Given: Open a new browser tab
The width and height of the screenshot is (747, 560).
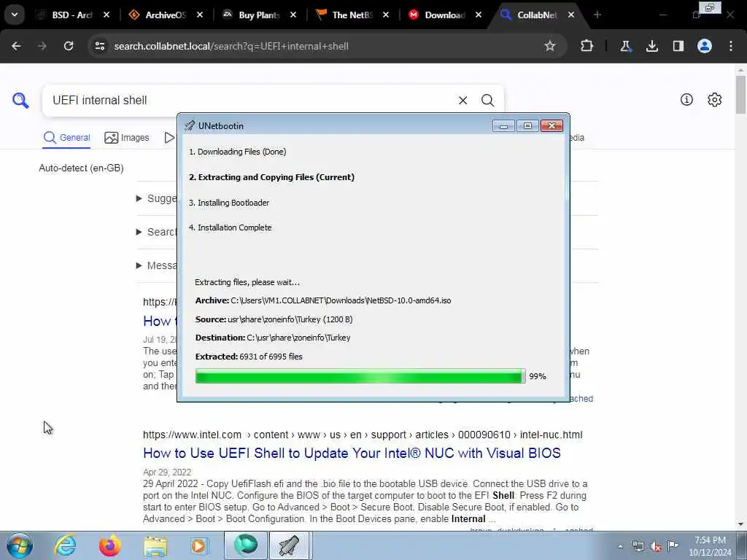Looking at the screenshot, I should pyautogui.click(x=597, y=15).
